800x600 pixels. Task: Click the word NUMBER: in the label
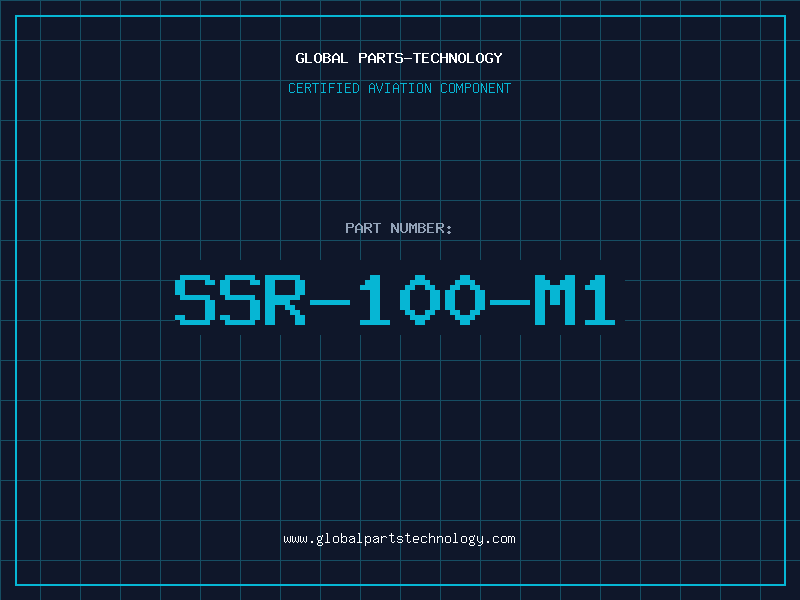419,228
